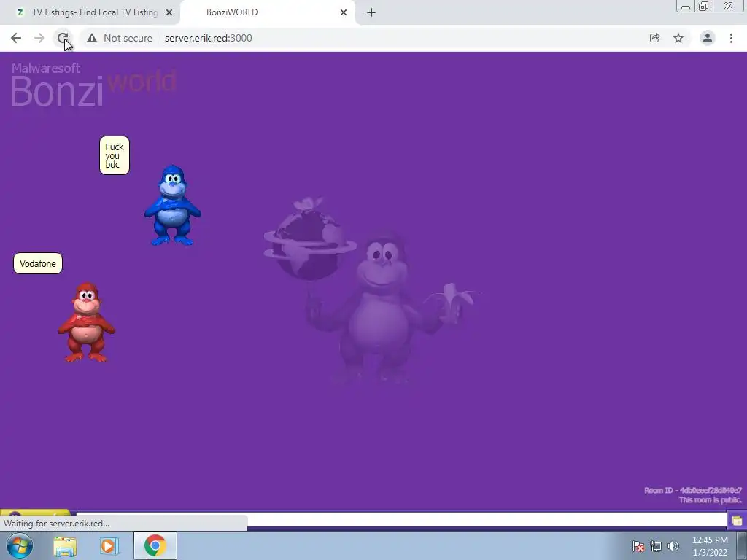This screenshot has width=747, height=560.
Task: Click the Show desktop strip on the taskbar
Action: point(742,545)
